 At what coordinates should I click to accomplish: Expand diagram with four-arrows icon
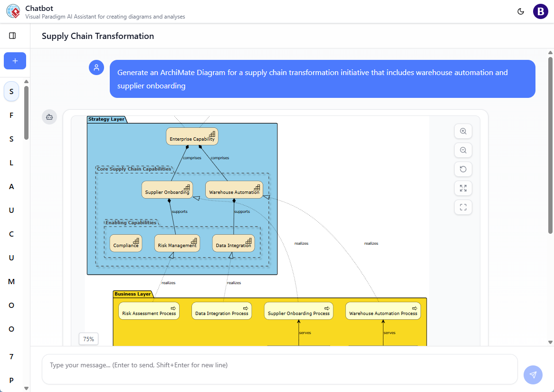pyautogui.click(x=463, y=188)
